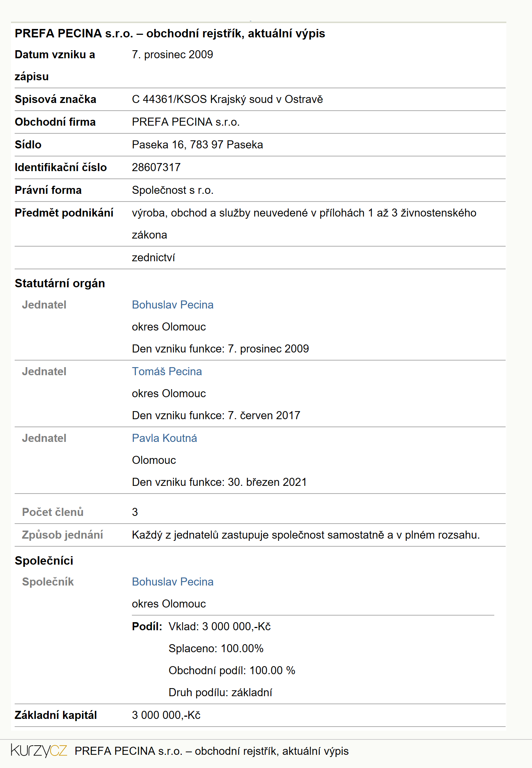Select the identification number 28607317
This screenshot has height=768, width=532.
pos(156,167)
